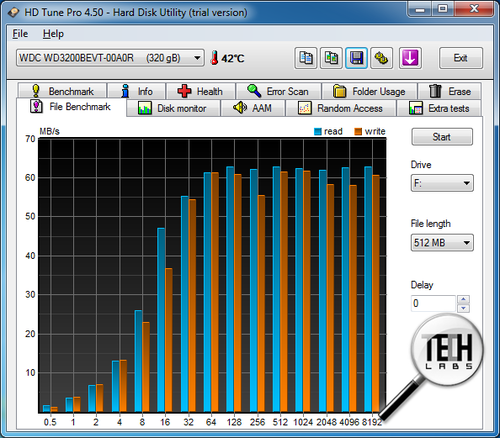Open the Health tab
This screenshot has width=500, height=438.
(x=200, y=91)
